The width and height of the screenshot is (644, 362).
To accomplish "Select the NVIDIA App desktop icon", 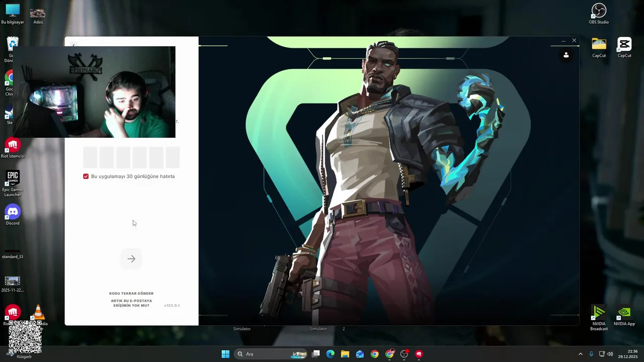I will (624, 316).
